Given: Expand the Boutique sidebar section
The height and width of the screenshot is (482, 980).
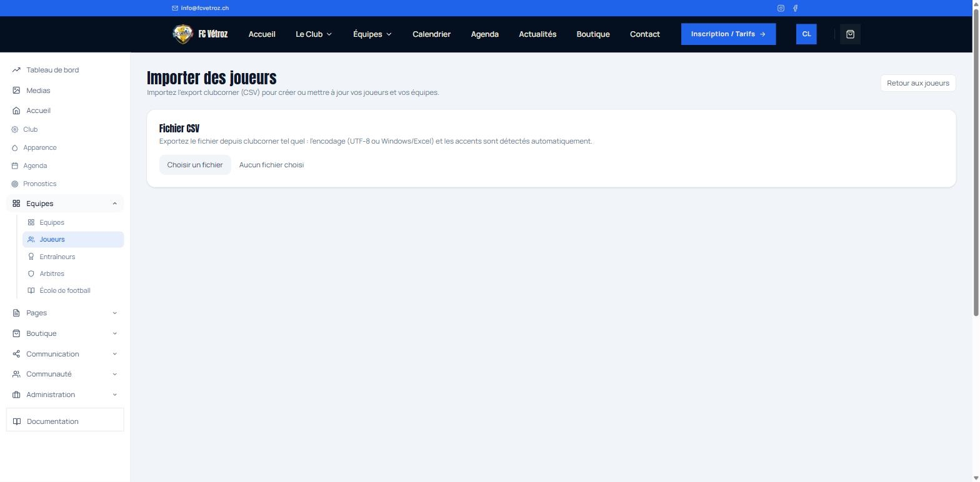Looking at the screenshot, I should 114,333.
